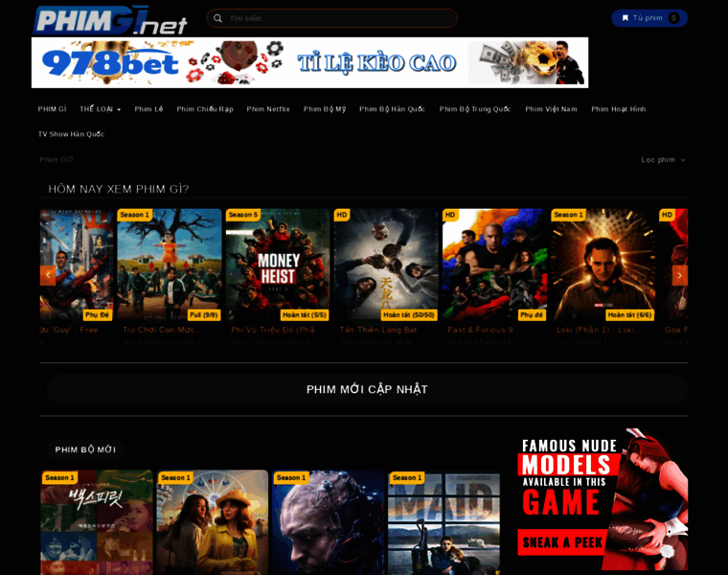Screen dimensions: 728x575
Task: Open the Phim Netflix menu
Action: 268,109
